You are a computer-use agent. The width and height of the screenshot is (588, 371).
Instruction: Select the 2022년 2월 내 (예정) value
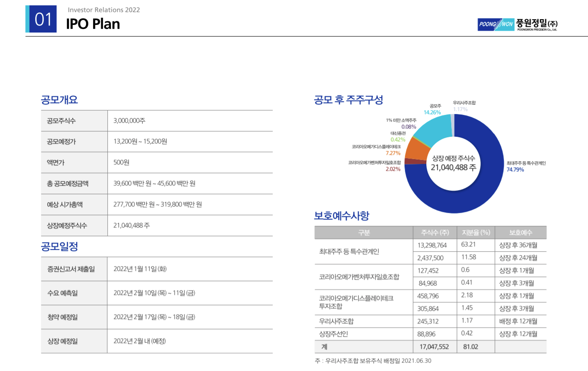140,341
